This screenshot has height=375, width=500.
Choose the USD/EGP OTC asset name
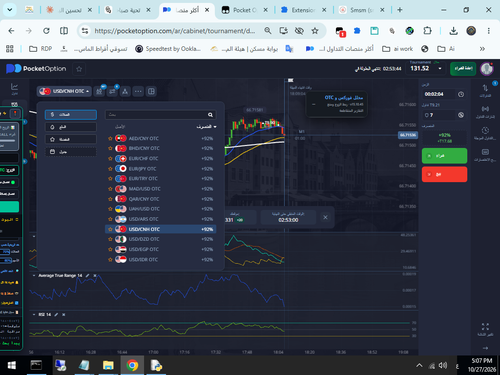[x=144, y=249]
